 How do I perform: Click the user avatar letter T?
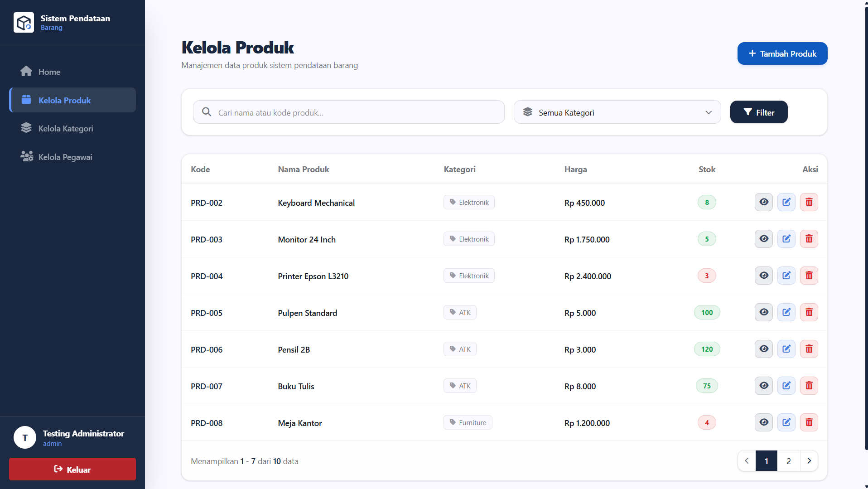pyautogui.click(x=25, y=438)
